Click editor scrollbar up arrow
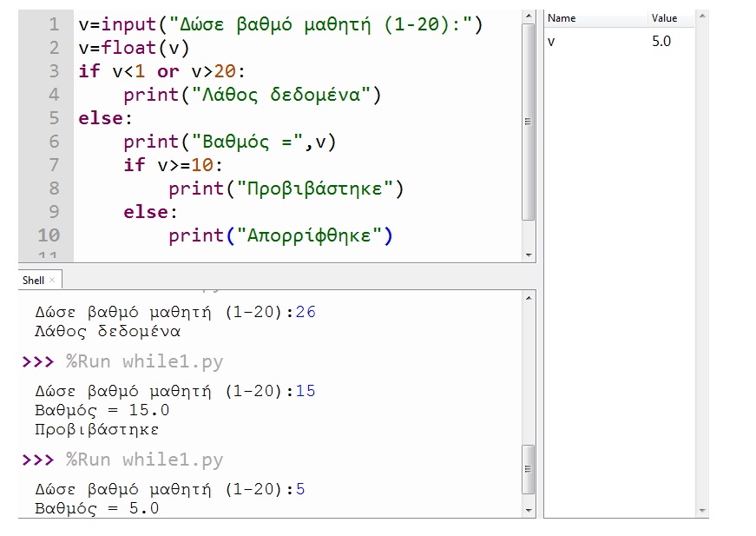 click(529, 17)
